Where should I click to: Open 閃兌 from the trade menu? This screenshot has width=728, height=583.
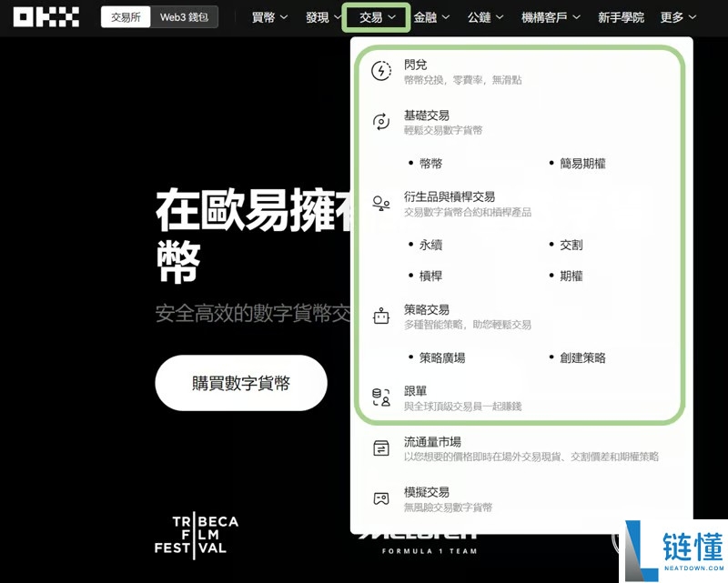[x=416, y=65]
